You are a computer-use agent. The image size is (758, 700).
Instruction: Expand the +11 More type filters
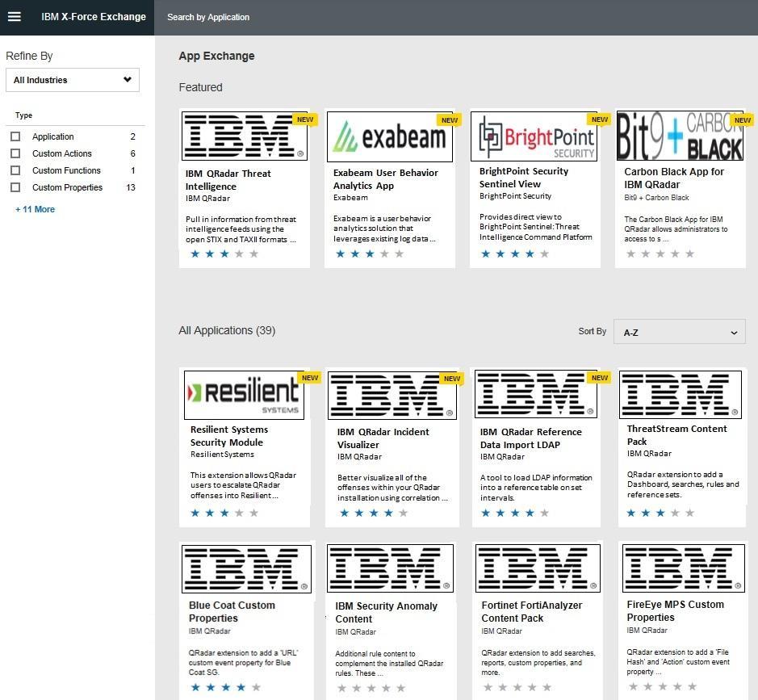[x=36, y=209]
